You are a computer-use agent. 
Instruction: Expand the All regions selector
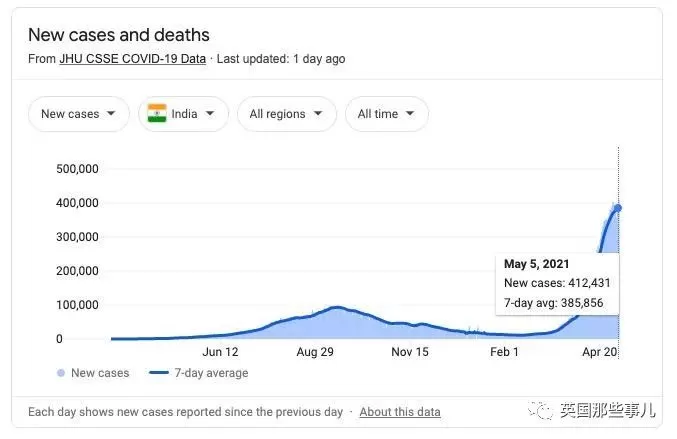point(287,114)
